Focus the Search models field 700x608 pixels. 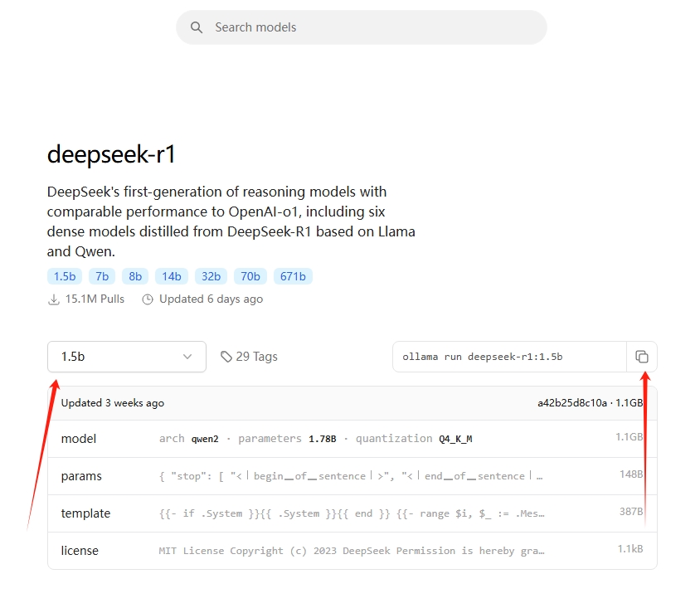pyautogui.click(x=362, y=27)
